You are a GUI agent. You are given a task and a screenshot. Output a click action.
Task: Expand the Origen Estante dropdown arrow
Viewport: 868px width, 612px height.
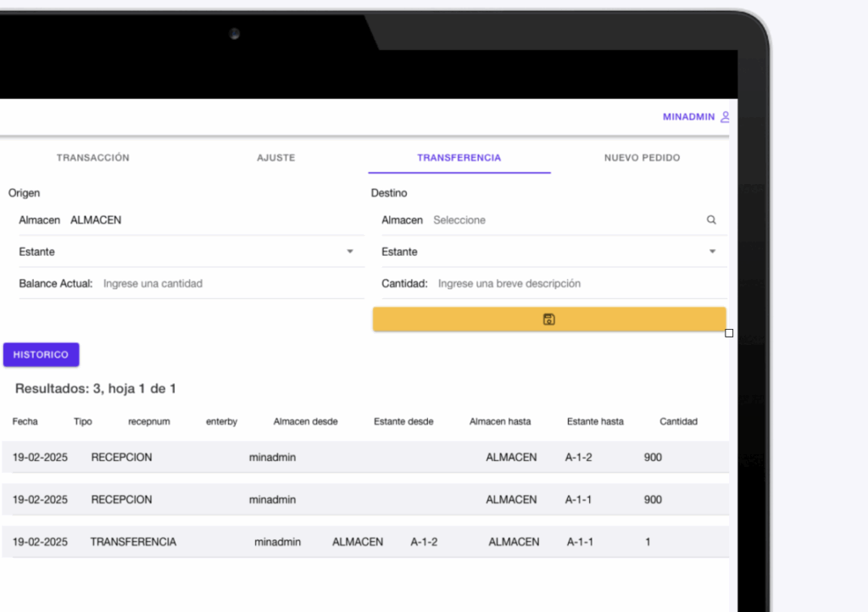[x=350, y=252]
